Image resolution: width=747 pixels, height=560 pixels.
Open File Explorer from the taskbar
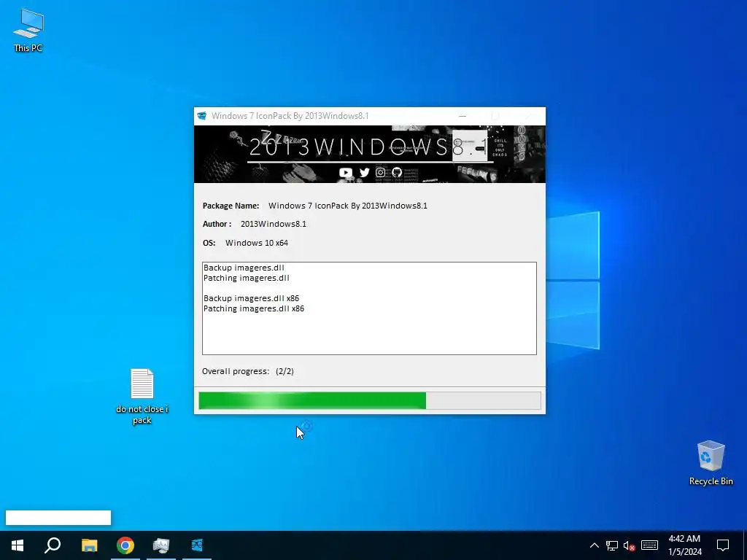tap(89, 545)
